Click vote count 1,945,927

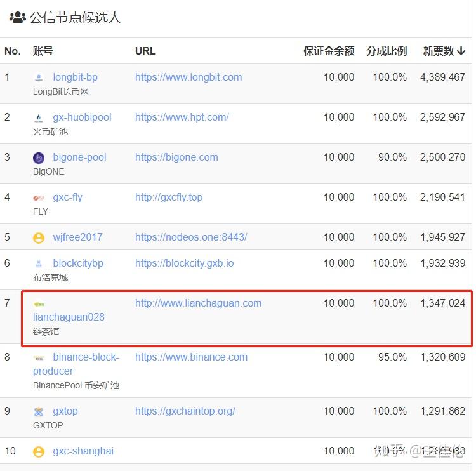(442, 237)
